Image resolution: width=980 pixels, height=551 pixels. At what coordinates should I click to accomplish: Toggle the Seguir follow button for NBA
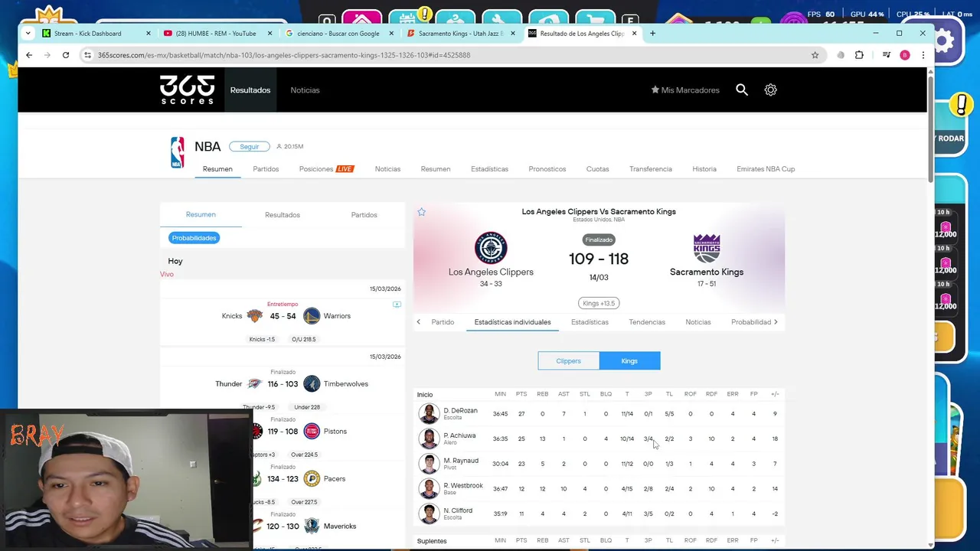(250, 146)
